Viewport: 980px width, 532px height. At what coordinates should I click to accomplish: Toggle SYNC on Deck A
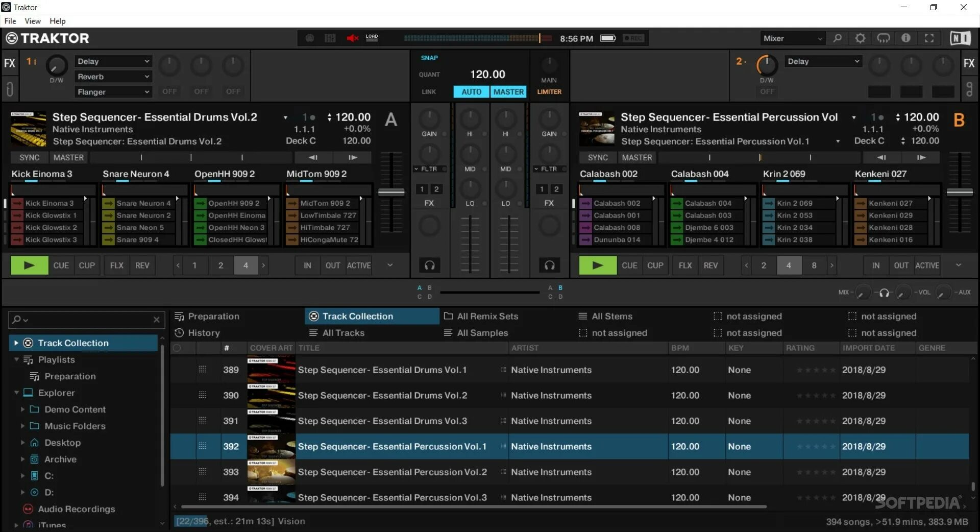tap(30, 158)
